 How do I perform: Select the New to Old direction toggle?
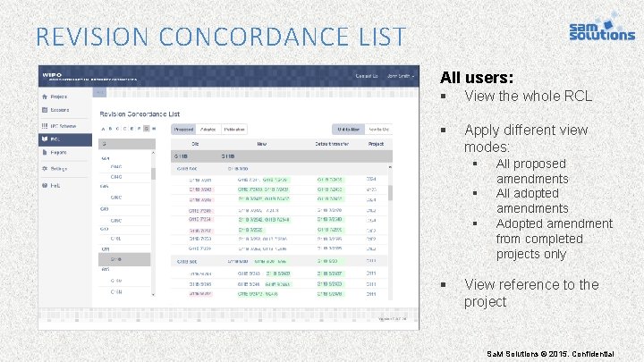[x=378, y=130]
